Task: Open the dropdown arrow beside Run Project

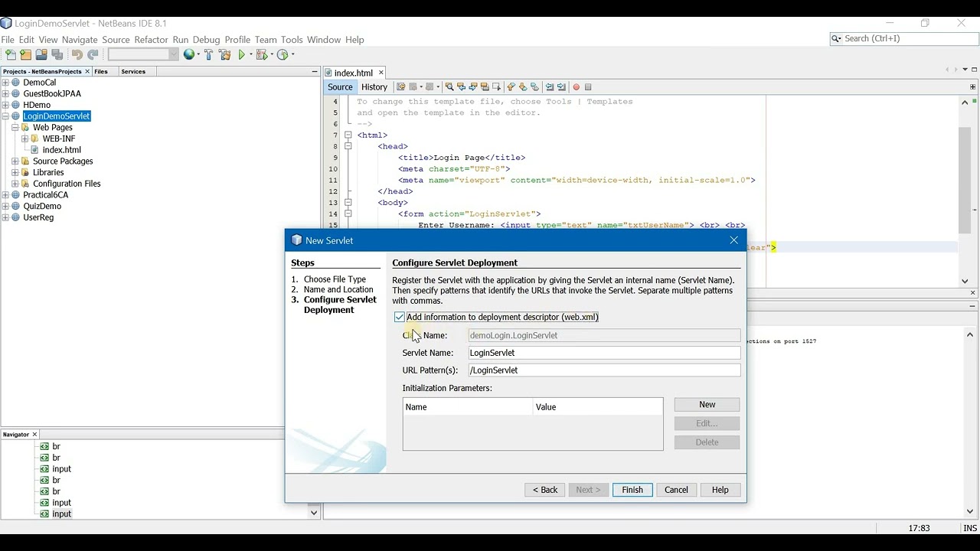Action: [250, 54]
